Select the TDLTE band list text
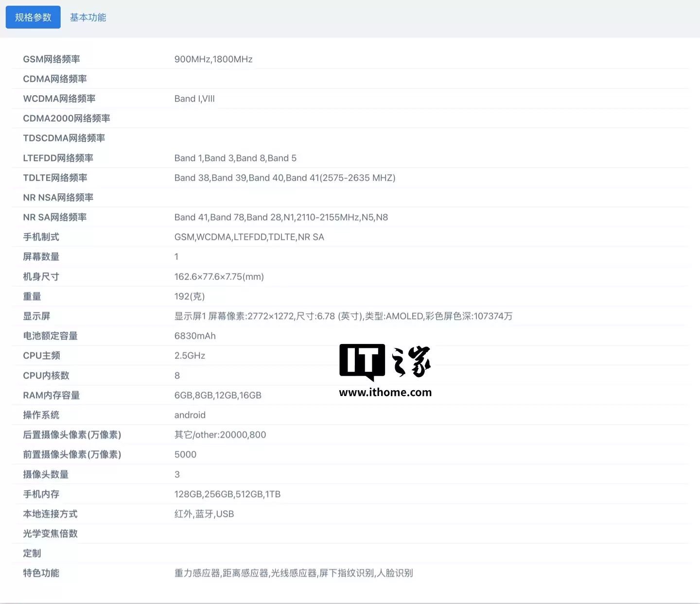 (x=285, y=177)
